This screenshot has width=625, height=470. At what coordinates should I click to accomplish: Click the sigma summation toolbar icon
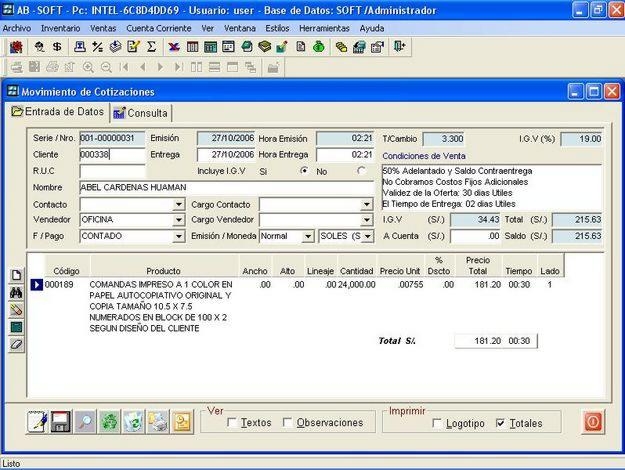pos(151,47)
